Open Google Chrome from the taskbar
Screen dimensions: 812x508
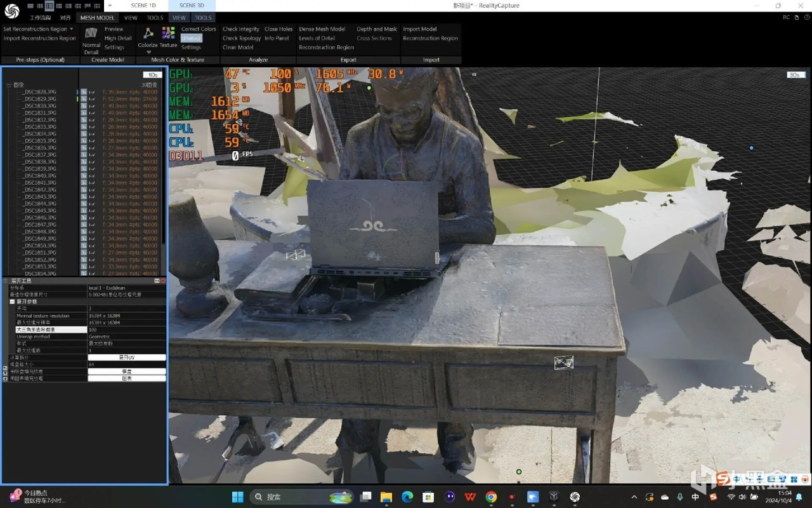(x=491, y=497)
